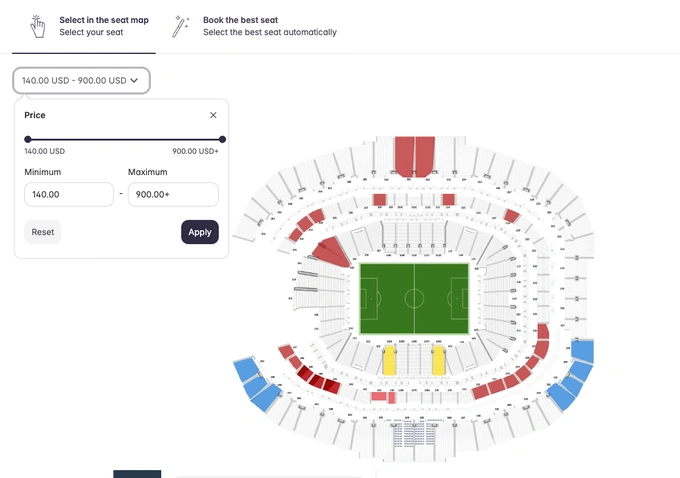
Task: Click the magic wand best seat icon
Action: (x=181, y=26)
